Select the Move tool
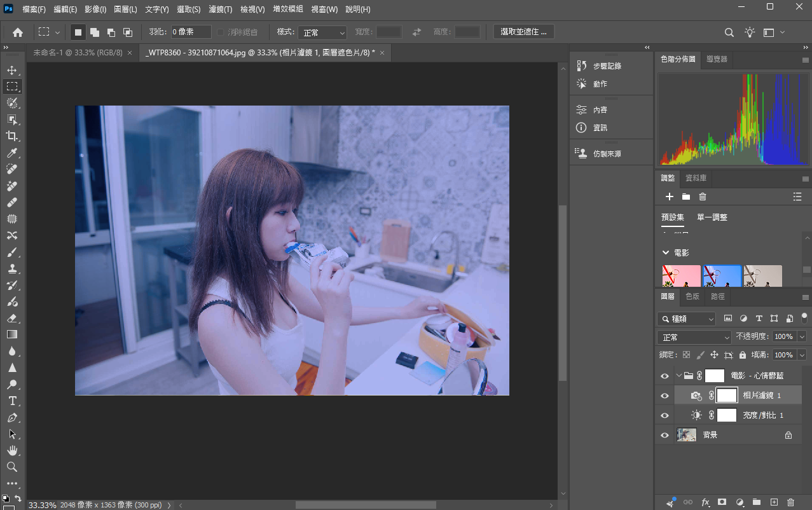The width and height of the screenshot is (812, 510). (x=12, y=70)
